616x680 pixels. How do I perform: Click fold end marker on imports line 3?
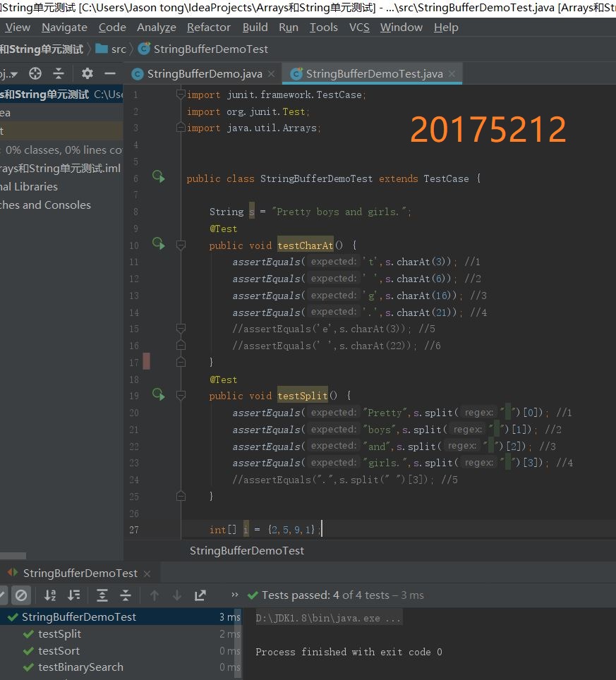[x=181, y=128]
